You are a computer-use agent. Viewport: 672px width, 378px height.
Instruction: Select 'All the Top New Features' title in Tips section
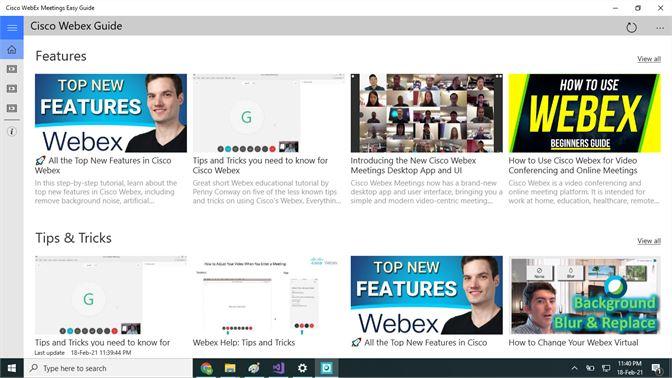tap(419, 342)
